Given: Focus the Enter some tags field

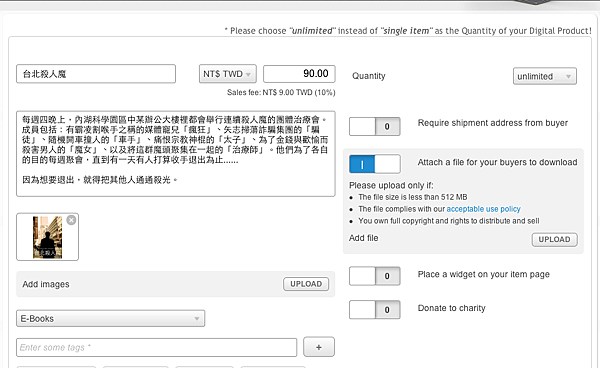Looking at the screenshot, I should [157, 347].
